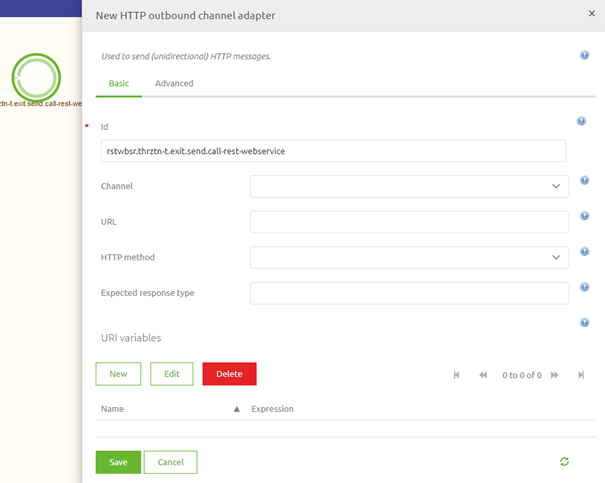Click the URI variables heading
Image resolution: width=605 pixels, height=483 pixels.
click(x=131, y=338)
